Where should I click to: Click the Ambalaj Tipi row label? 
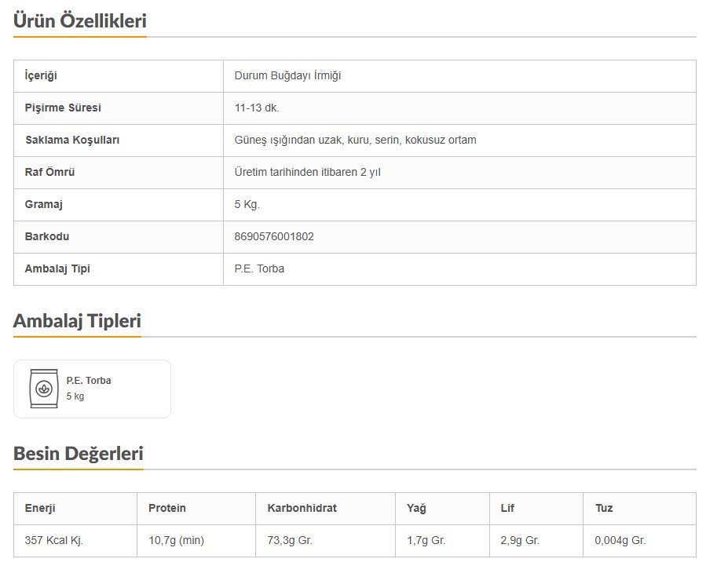pyautogui.click(x=57, y=268)
